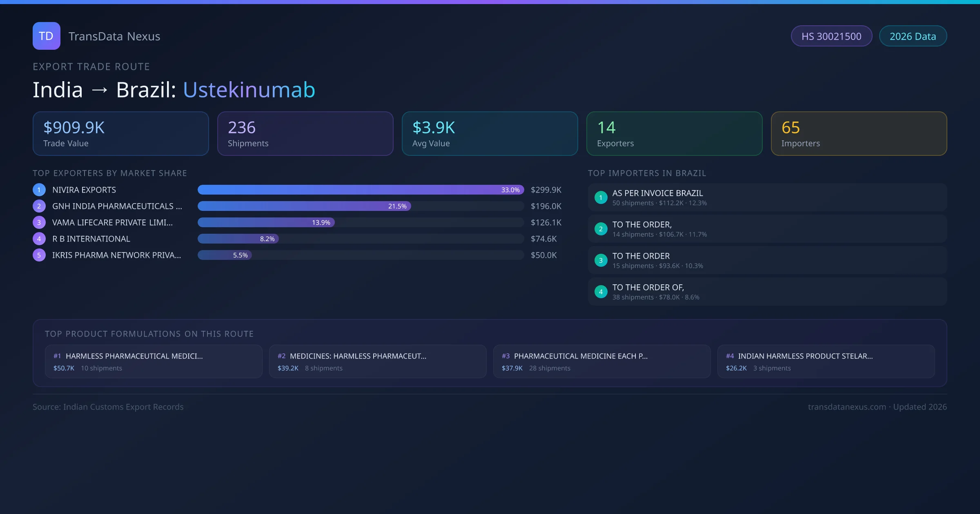The height and width of the screenshot is (514, 980).
Task: Click the rank 2 badge beside GNH INDIA
Action: (39, 206)
